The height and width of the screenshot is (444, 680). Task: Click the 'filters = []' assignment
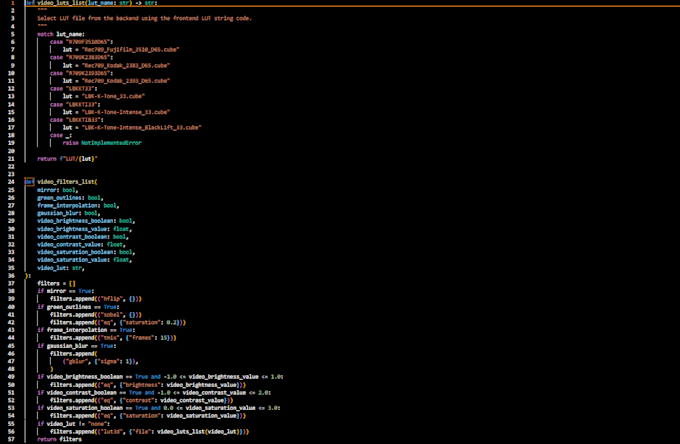(56, 284)
